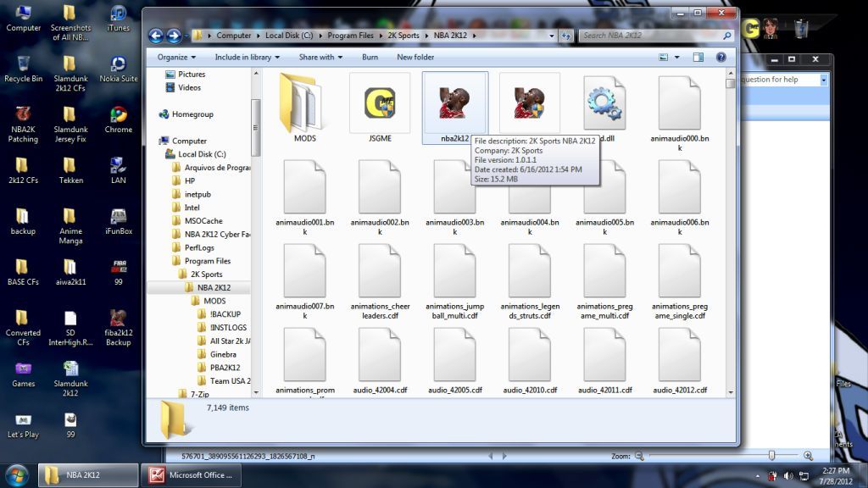The image size is (868, 488).
Task: Go back with the Back arrow button
Action: 156,36
